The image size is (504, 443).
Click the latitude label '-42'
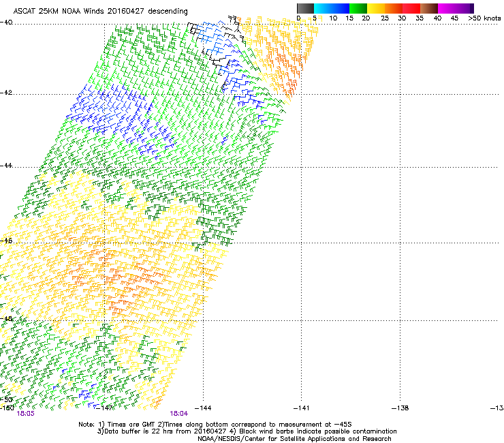(x=6, y=93)
